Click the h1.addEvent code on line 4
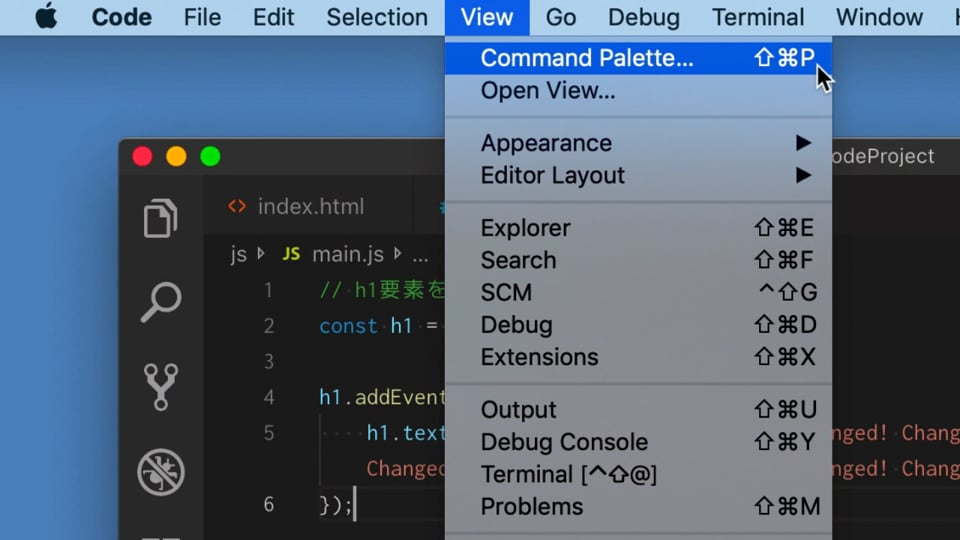Screen dimensions: 960x540 [x=382, y=397]
